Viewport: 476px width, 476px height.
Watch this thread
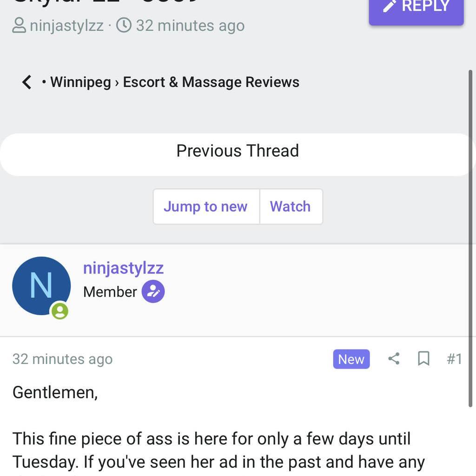(290, 206)
